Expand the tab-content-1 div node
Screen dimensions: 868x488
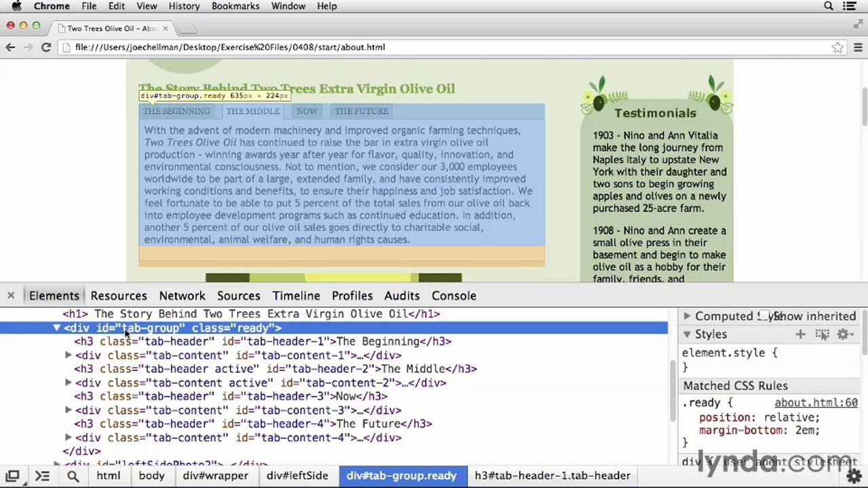pos(68,355)
